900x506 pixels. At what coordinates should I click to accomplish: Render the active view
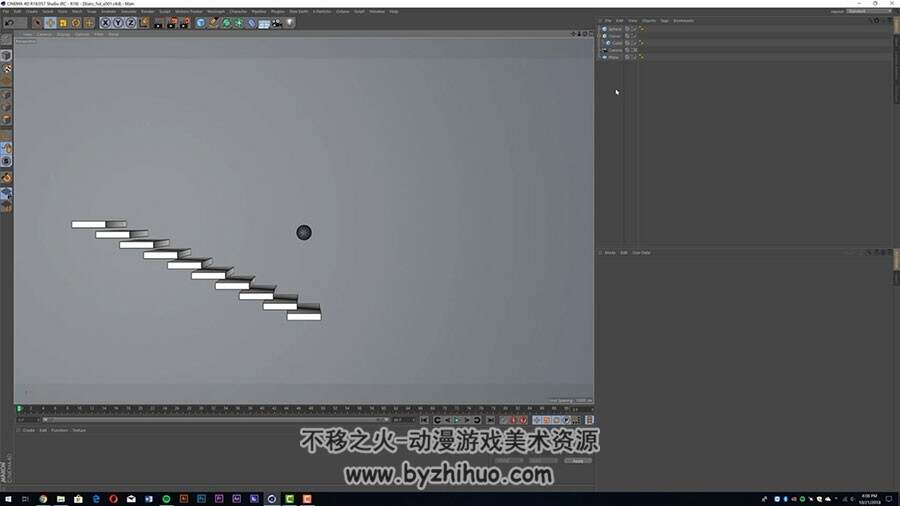(158, 23)
